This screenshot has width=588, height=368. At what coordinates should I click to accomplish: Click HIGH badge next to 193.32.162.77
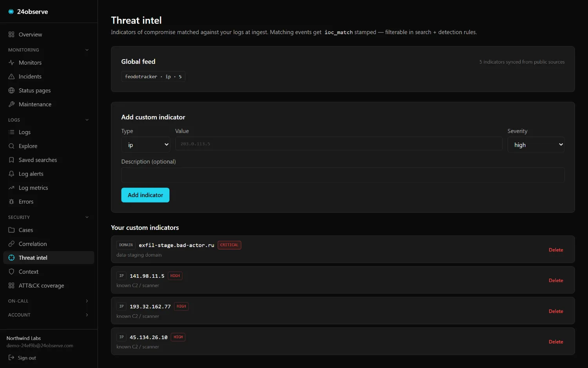tap(181, 306)
